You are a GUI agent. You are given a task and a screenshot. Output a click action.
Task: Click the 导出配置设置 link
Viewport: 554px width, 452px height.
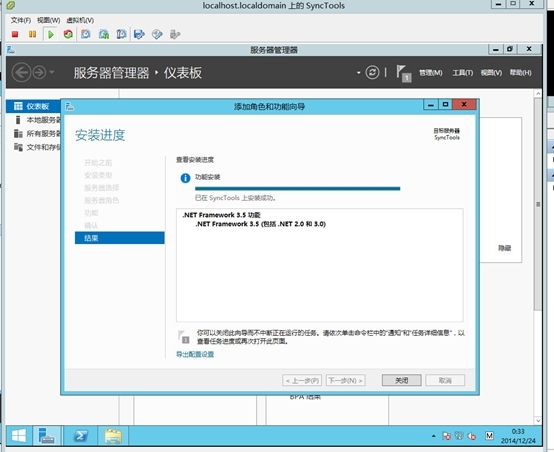195,354
